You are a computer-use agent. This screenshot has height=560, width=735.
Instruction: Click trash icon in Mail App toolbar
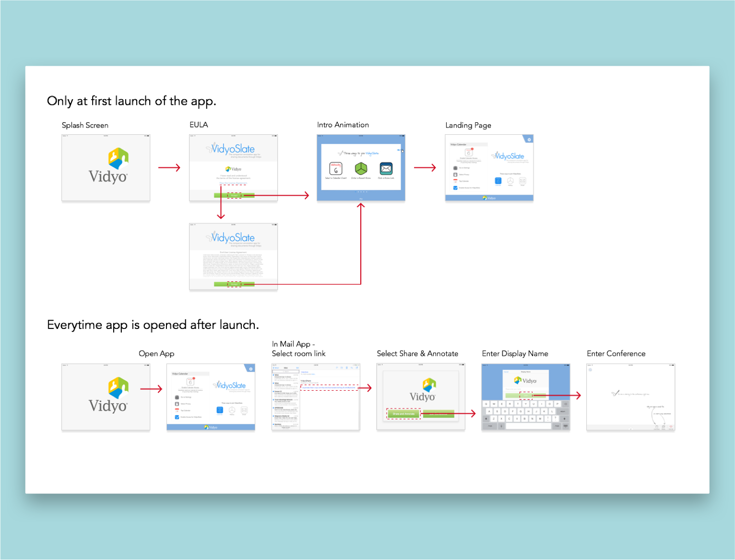click(x=346, y=368)
